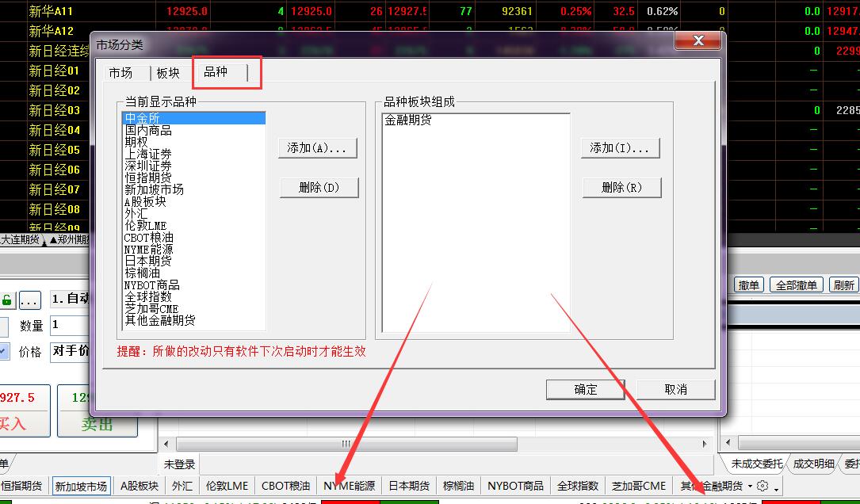Image resolution: width=860 pixels, height=504 pixels.
Task: Click the 数量 quantity input field
Action: coord(71,325)
